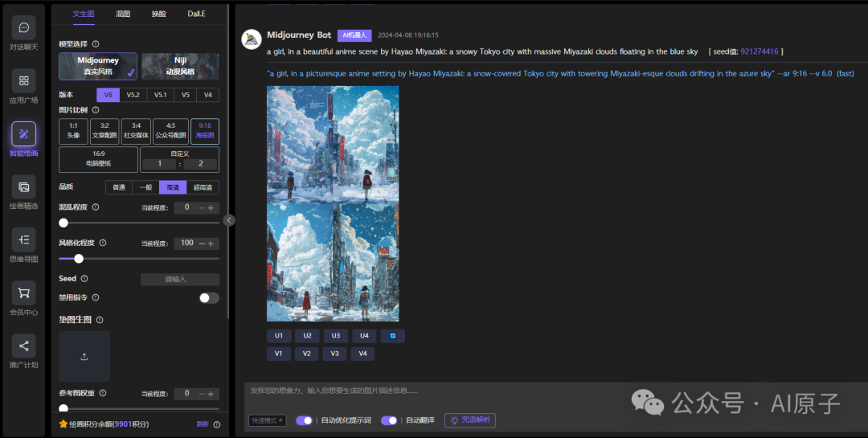868x438 pixels.
Task: Collapse the left settings panel arrow
Action: 228,220
